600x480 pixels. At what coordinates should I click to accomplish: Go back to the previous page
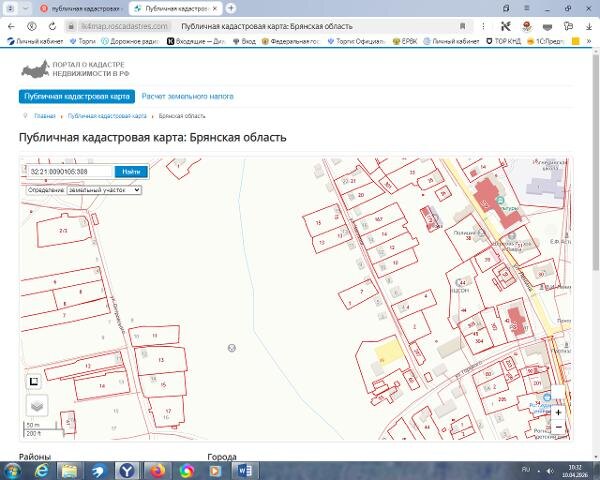(x=11, y=26)
